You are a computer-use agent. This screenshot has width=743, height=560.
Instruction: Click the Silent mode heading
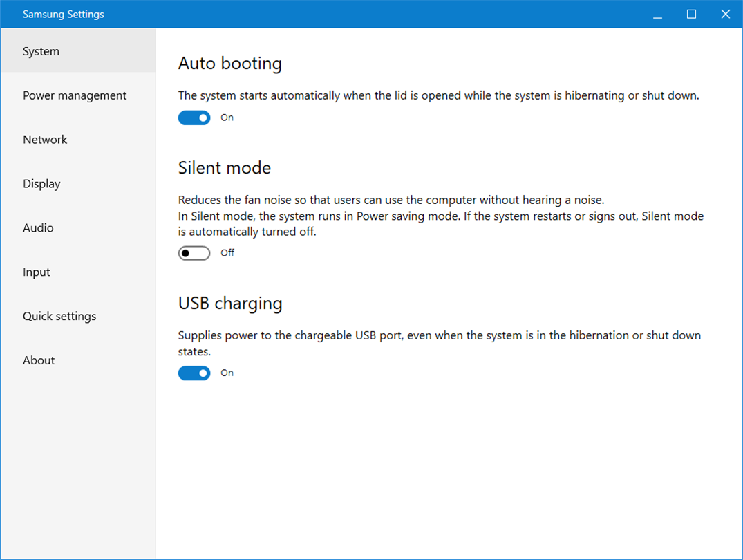tap(225, 168)
